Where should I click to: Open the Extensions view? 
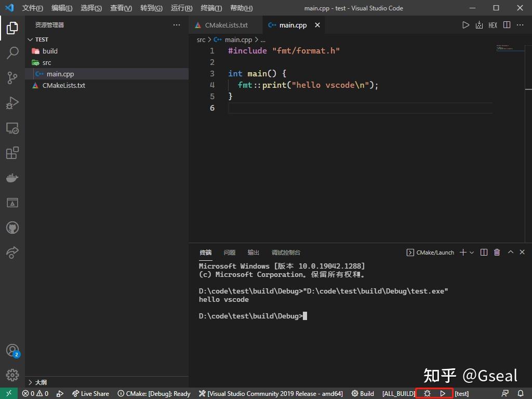(12, 153)
